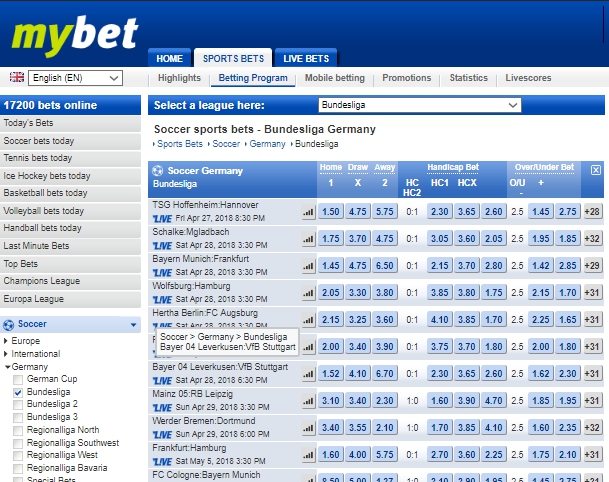Screen dimensions: 609x482
Task: Open statistics icon for Mainz 05:RB Leipzig
Action: click(x=308, y=401)
